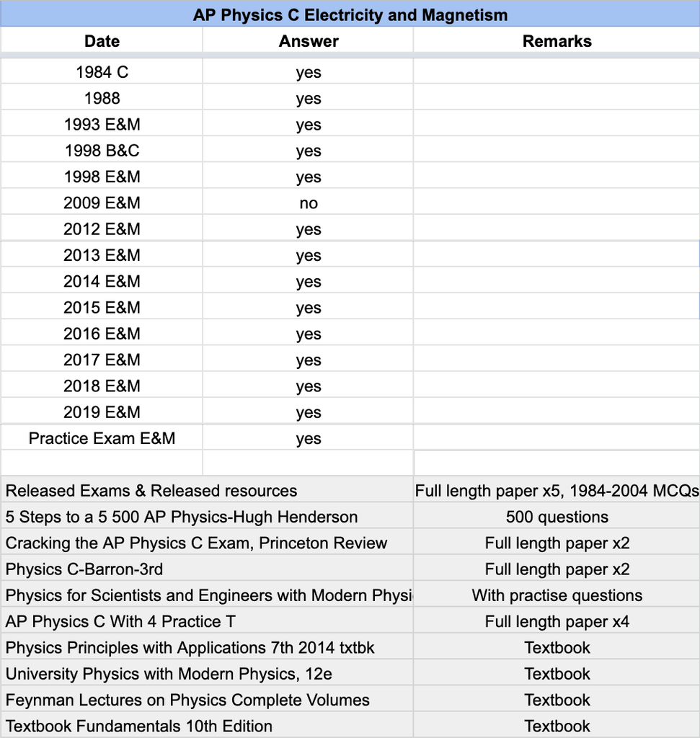The height and width of the screenshot is (738, 700).
Task: Select the "Physics C-Barron-3rd" cell
Action: pyautogui.click(x=84, y=569)
